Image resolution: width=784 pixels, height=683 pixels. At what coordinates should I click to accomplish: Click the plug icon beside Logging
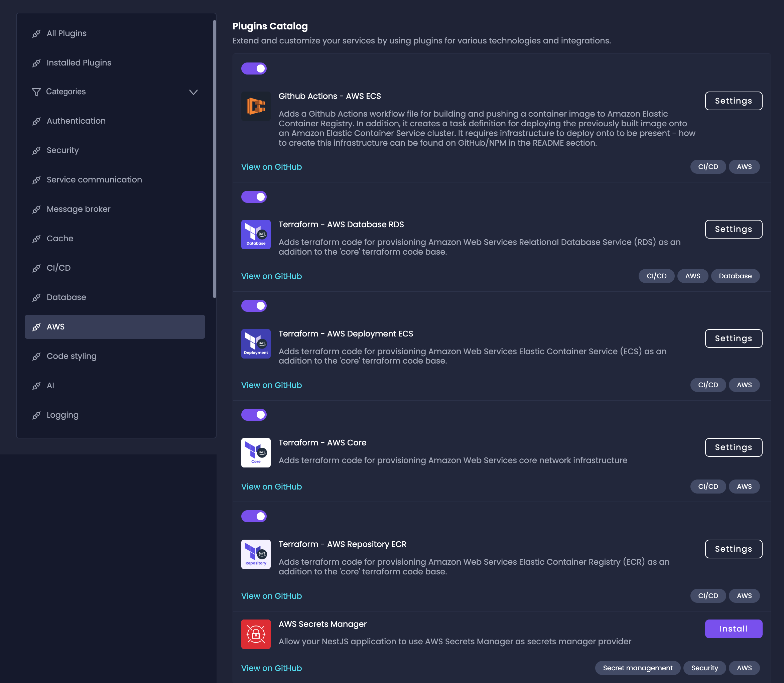pyautogui.click(x=36, y=415)
